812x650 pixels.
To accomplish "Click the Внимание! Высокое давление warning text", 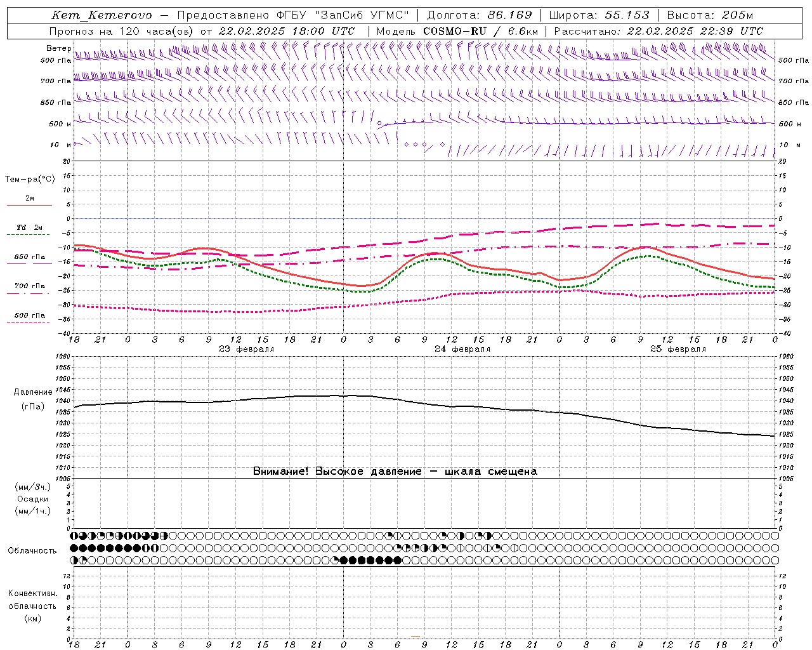I will [x=395, y=471].
